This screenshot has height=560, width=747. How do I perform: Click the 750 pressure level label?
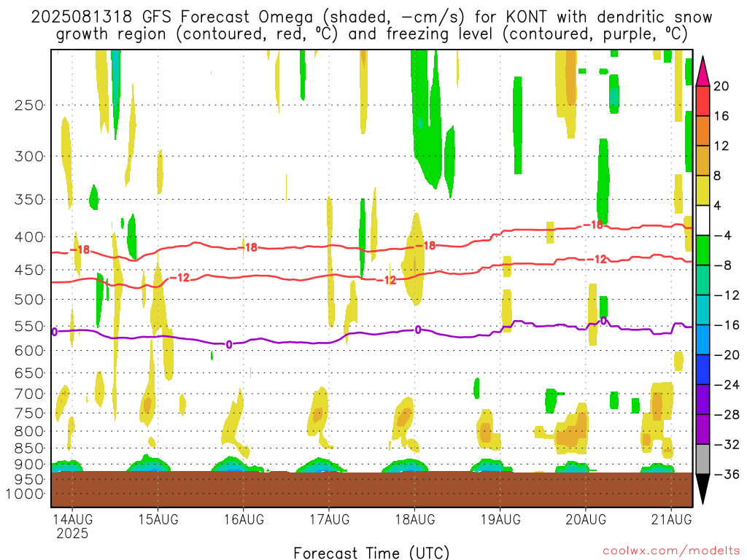pos(29,413)
